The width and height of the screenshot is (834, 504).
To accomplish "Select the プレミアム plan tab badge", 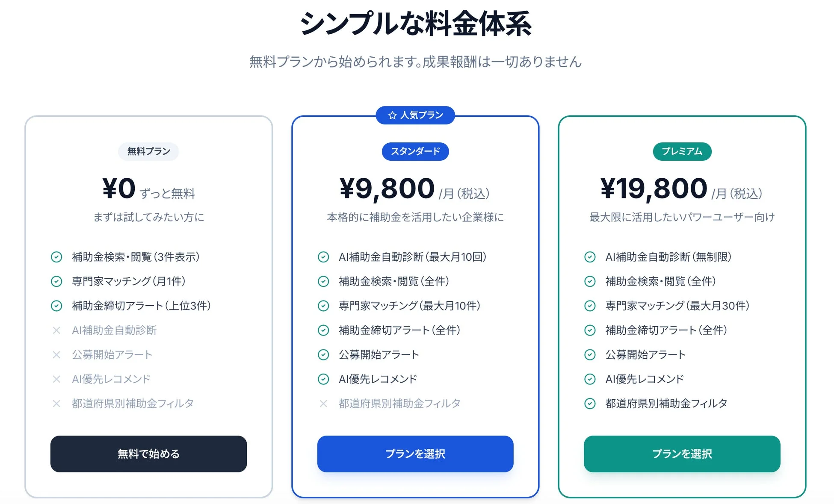I will coord(682,151).
